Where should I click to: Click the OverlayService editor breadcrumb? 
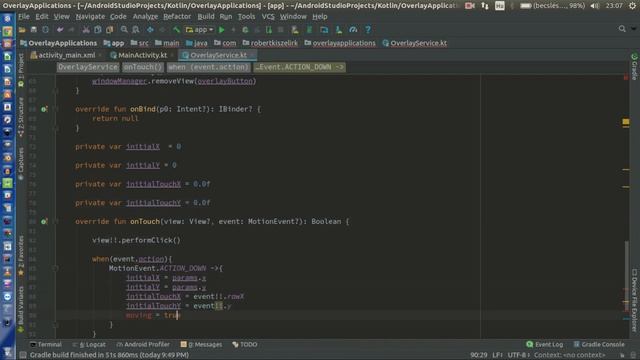88,67
